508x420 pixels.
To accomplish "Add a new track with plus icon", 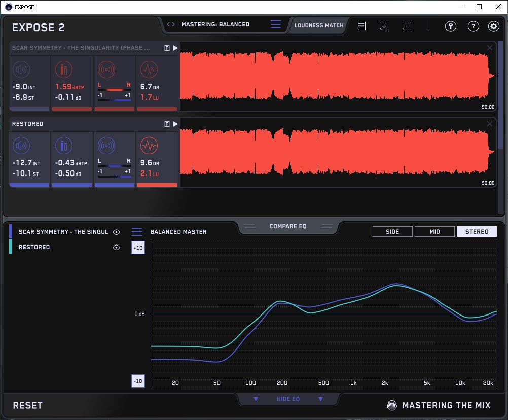I will pyautogui.click(x=407, y=26).
